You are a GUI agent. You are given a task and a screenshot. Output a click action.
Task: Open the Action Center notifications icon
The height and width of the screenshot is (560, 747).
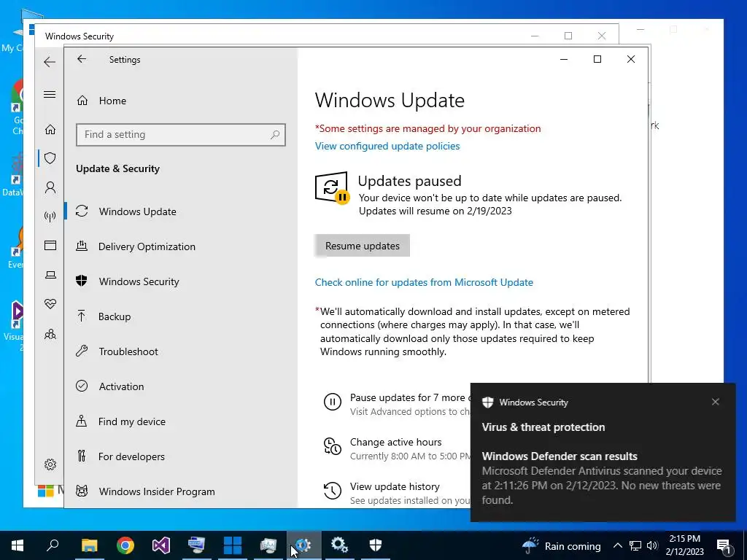point(724,545)
